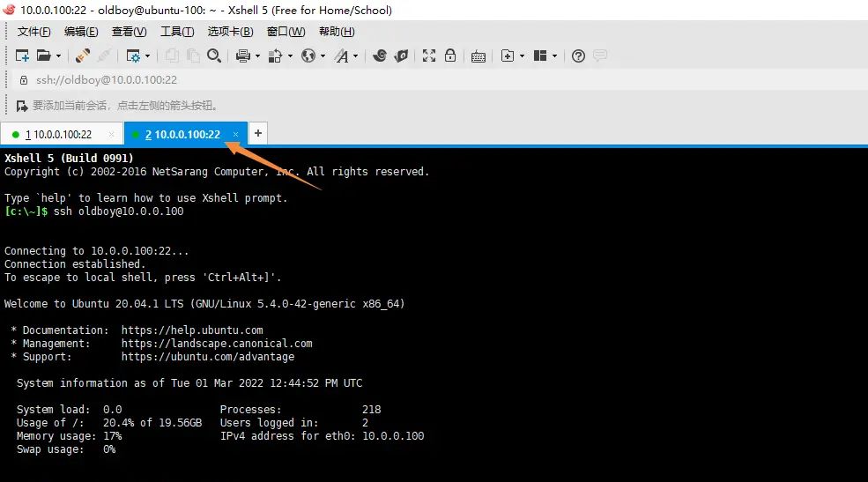Click the Xshell app icon in title bar

(x=9, y=10)
